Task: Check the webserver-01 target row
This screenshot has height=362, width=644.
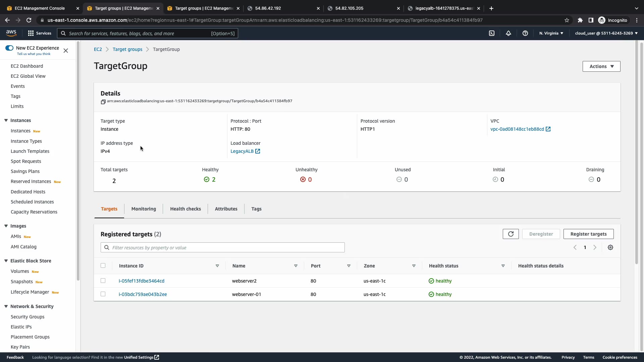Action: coord(103,294)
